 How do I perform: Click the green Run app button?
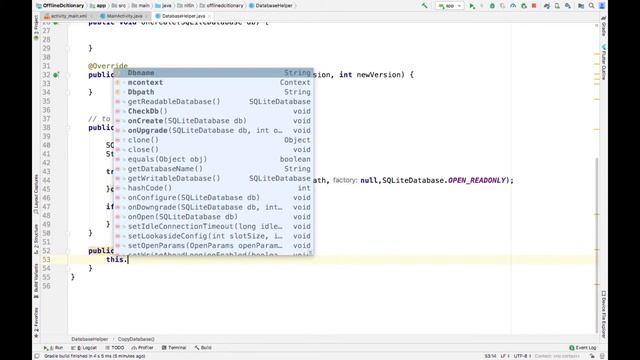[472, 6]
